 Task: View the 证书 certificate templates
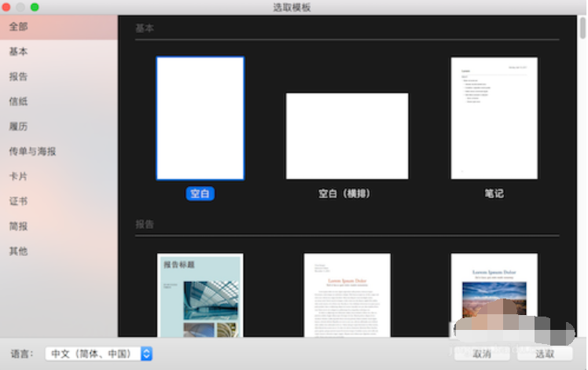coord(19,201)
